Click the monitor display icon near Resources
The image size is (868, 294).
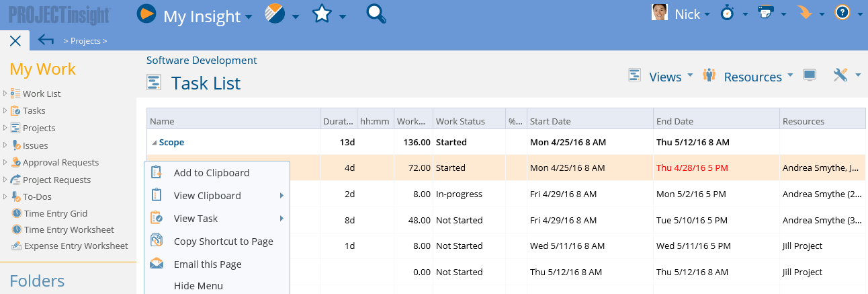tap(810, 75)
